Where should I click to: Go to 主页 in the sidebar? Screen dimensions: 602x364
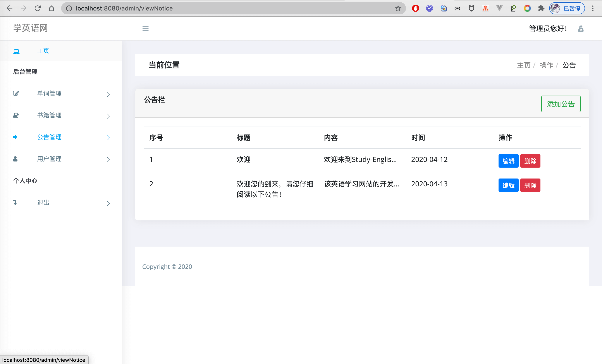(x=43, y=51)
